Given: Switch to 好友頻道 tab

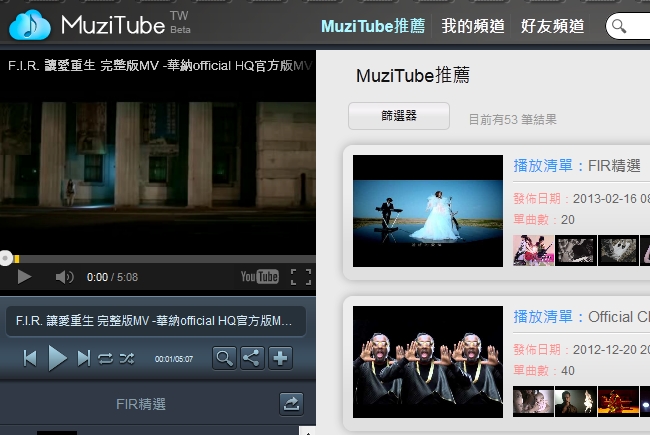Looking at the screenshot, I should pyautogui.click(x=553, y=26).
